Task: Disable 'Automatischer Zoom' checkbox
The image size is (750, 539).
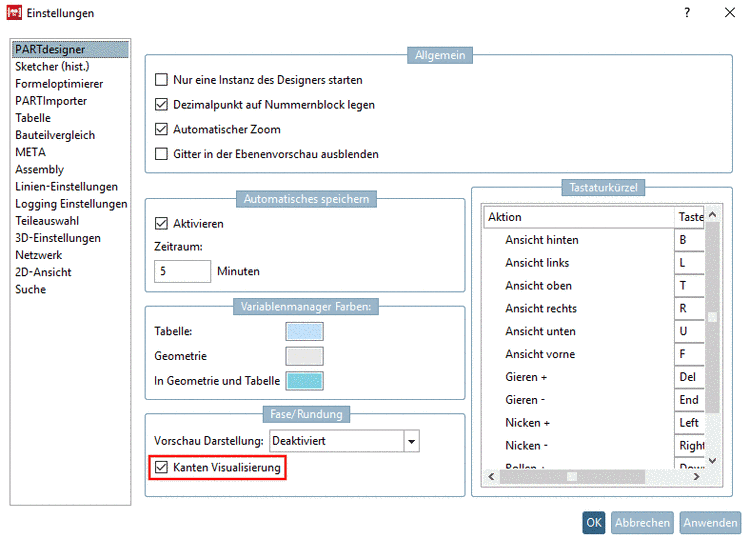Action: point(161,129)
